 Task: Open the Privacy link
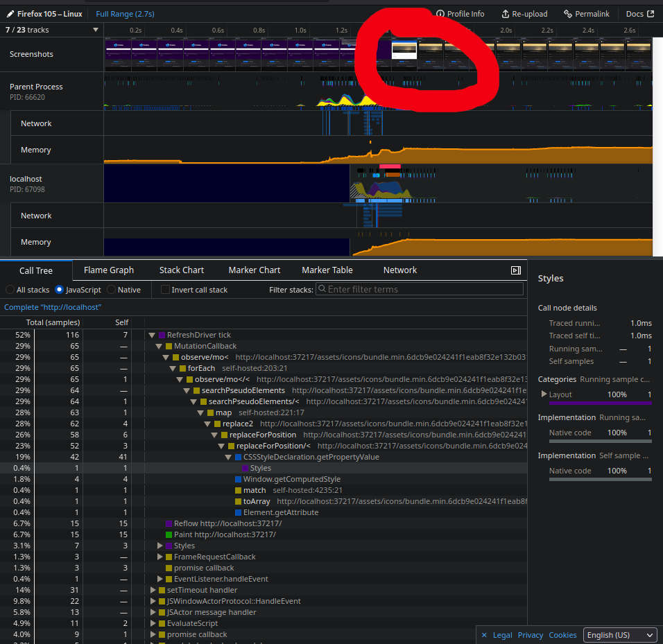[531, 635]
